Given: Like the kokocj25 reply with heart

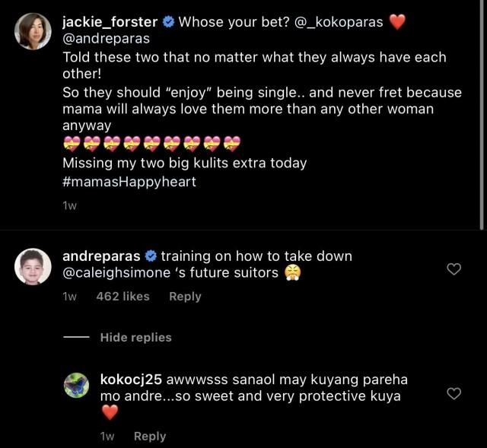Looking at the screenshot, I should pos(454,393).
